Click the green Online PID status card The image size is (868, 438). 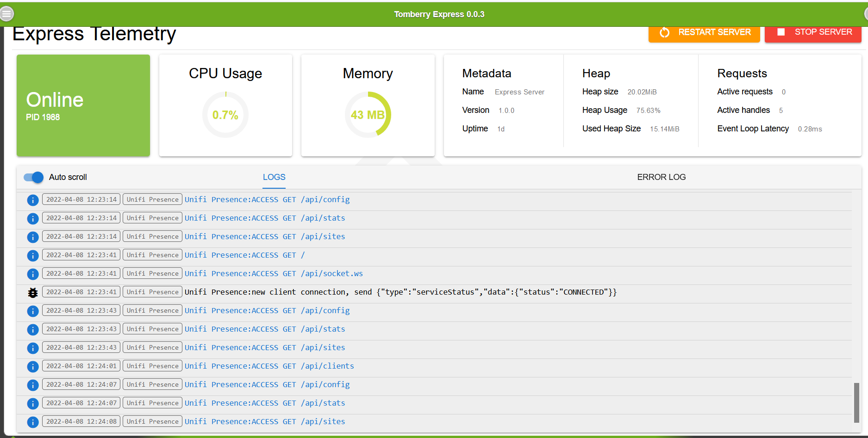click(83, 105)
